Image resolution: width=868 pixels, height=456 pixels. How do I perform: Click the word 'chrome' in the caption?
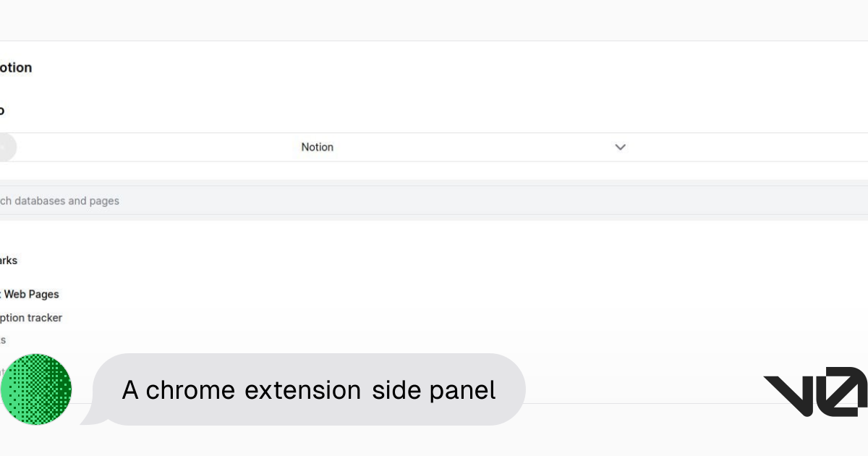[x=190, y=390]
